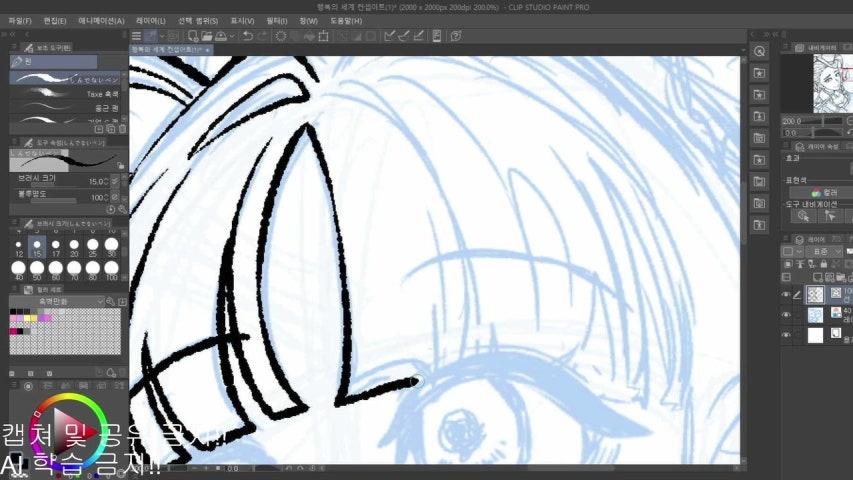Viewport: 853px width, 480px height.
Task: Click the save icon in command bar
Action: pyautogui.click(x=221, y=36)
